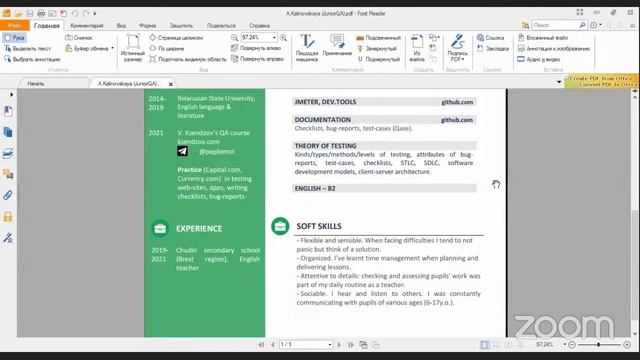Go to next page in bottom navigation
640x360 pixels.
tap(339, 345)
